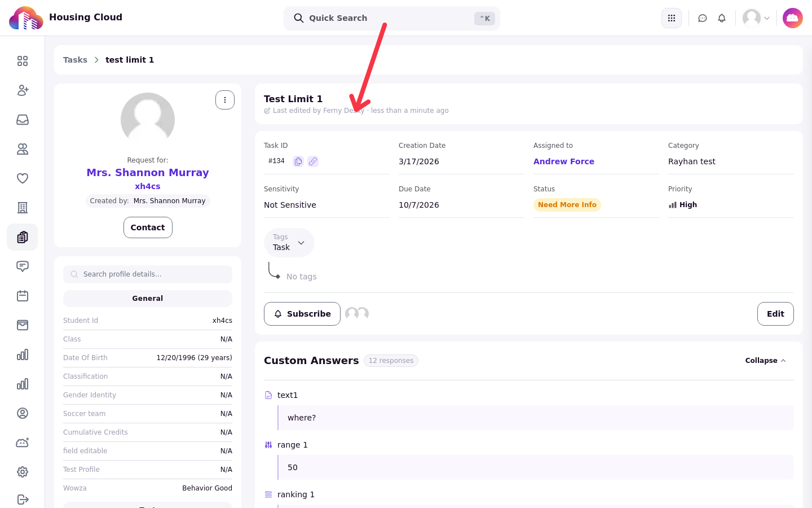This screenshot has width=812, height=508.
Task: Subscribe to this task
Action: (302, 314)
